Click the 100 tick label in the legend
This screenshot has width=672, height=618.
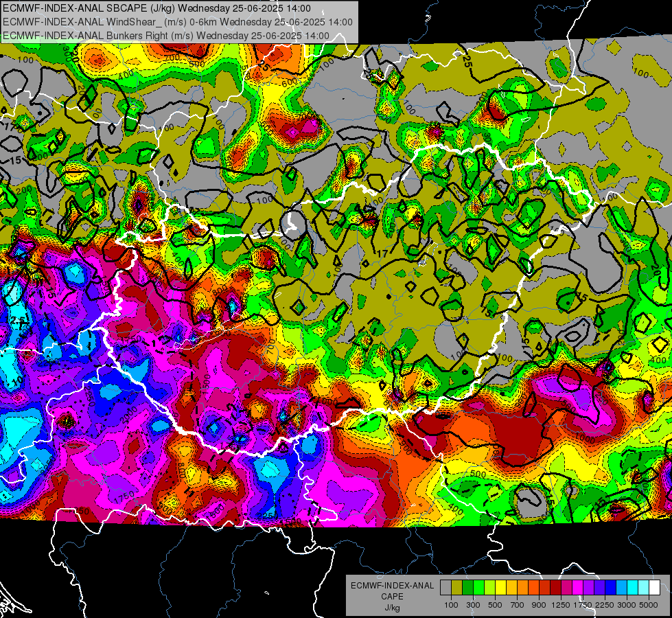(x=451, y=605)
